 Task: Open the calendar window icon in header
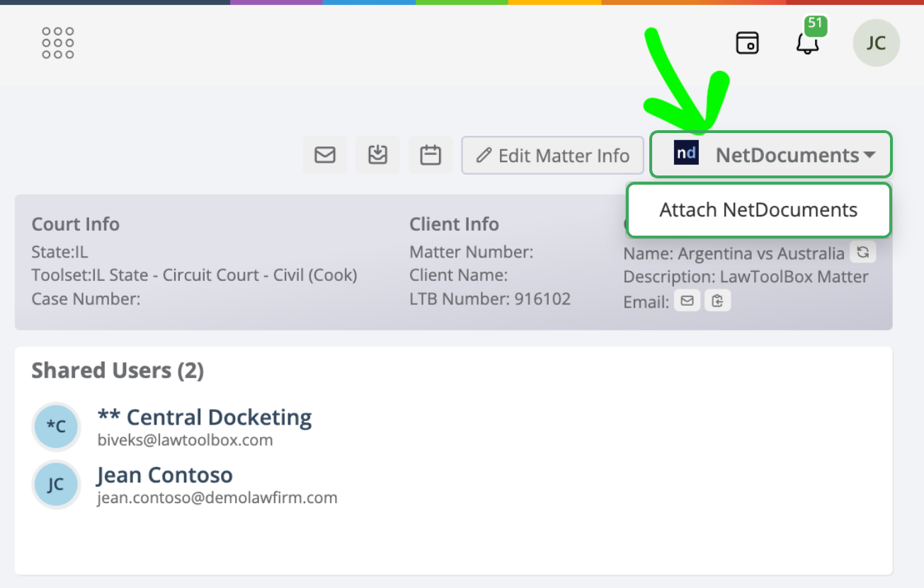tap(748, 42)
